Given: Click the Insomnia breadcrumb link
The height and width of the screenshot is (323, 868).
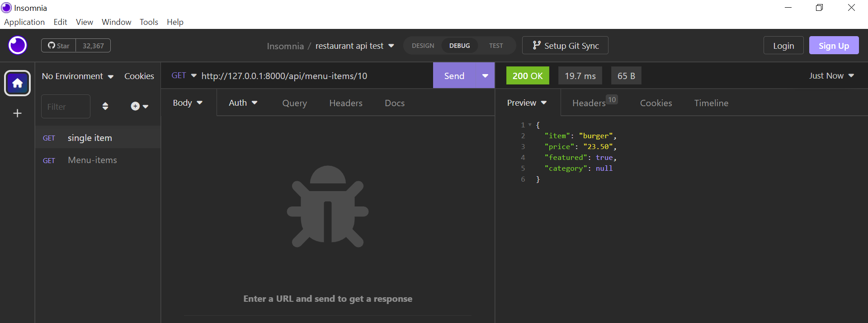Looking at the screenshot, I should click(x=285, y=46).
